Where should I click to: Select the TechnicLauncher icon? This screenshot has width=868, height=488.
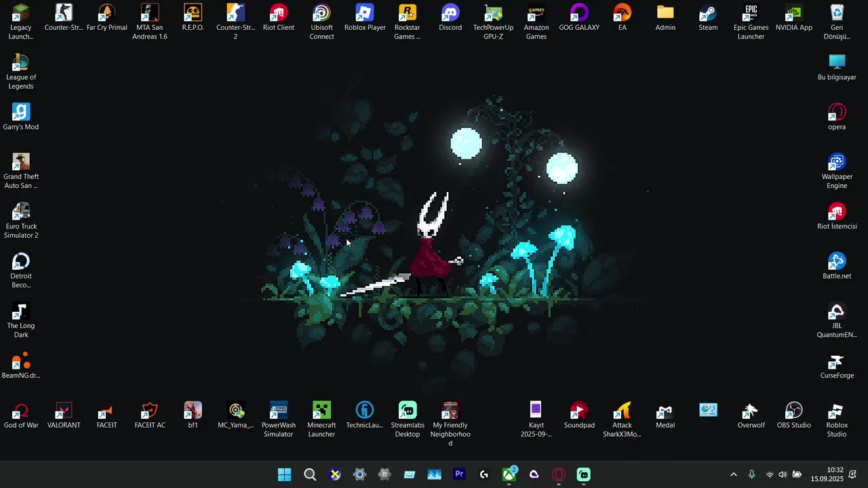[365, 415]
